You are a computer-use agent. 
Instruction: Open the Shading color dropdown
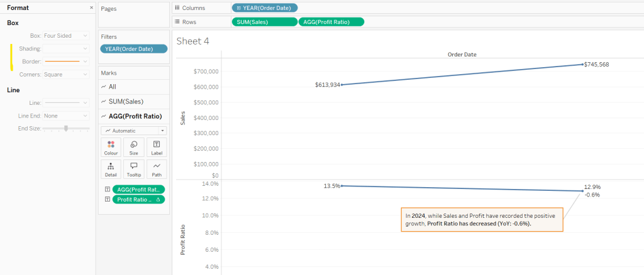tap(66, 48)
